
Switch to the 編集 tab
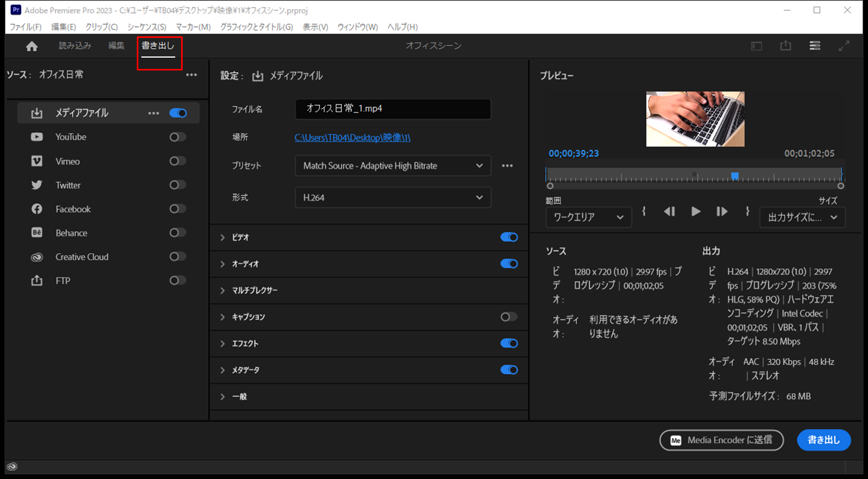pyautogui.click(x=116, y=46)
